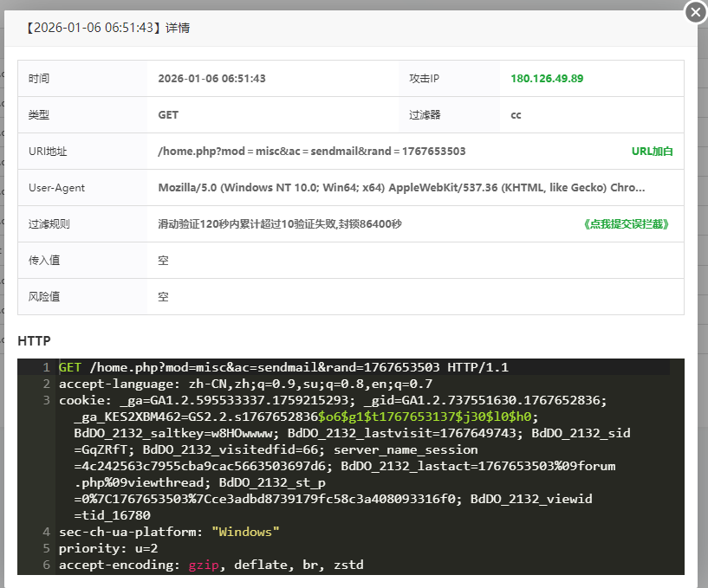Click the URI地址 path /home.php value
This screenshot has height=588, width=708.
tap(311, 152)
